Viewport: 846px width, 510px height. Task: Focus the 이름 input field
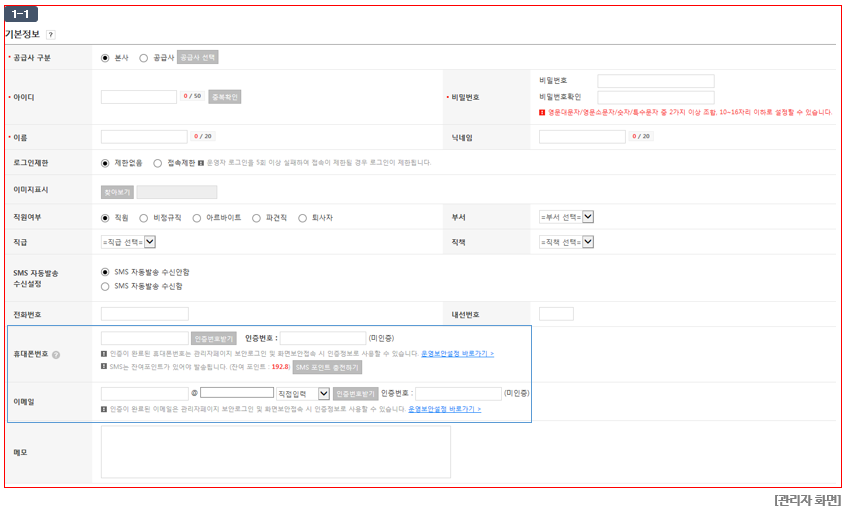pos(144,137)
